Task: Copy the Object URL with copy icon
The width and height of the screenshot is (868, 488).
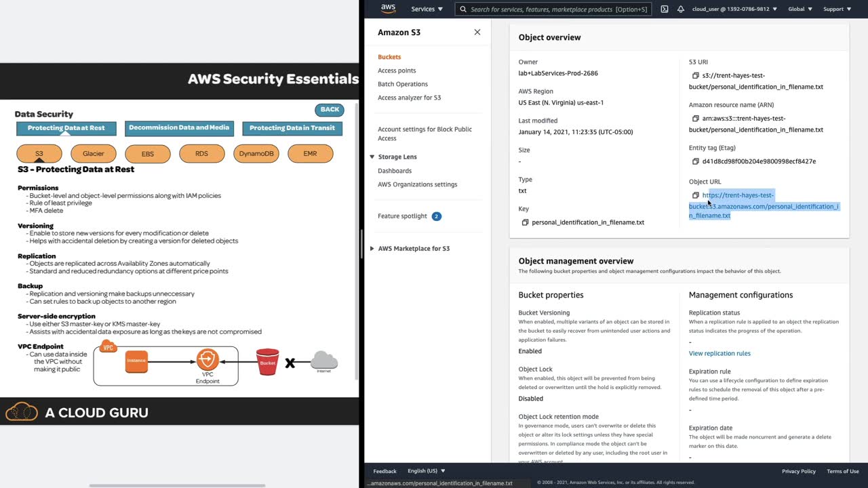Action: [x=695, y=195]
